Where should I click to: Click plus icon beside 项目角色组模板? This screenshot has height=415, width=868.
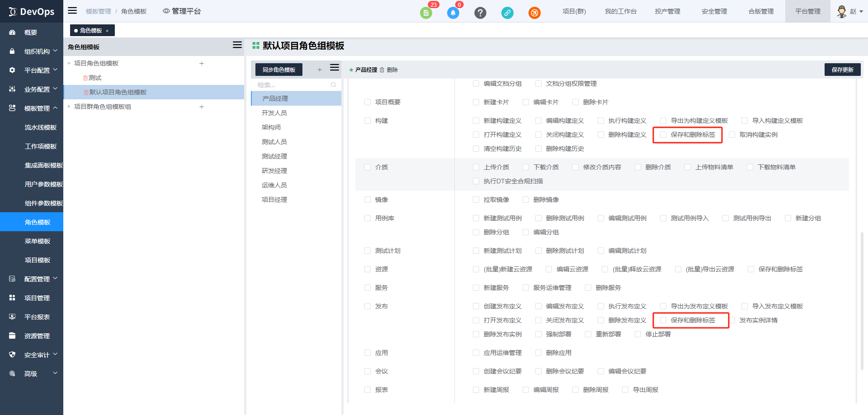tap(202, 64)
